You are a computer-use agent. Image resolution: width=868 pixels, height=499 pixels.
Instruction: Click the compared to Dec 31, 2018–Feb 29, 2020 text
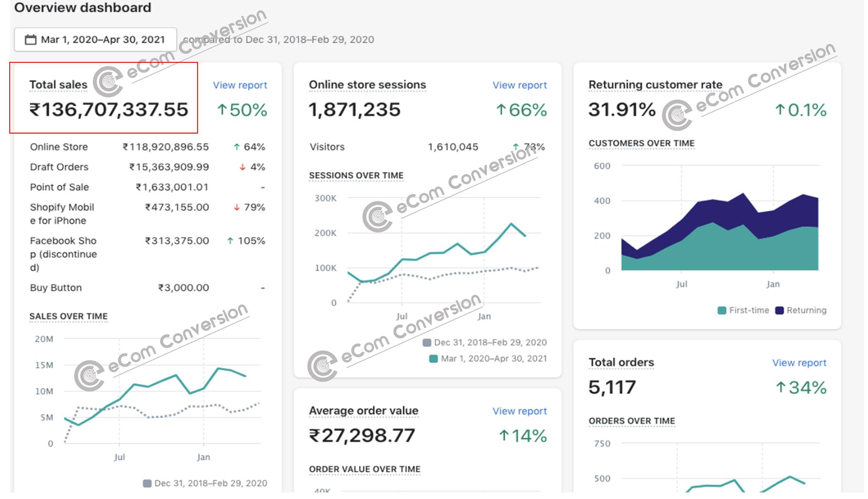tap(278, 39)
